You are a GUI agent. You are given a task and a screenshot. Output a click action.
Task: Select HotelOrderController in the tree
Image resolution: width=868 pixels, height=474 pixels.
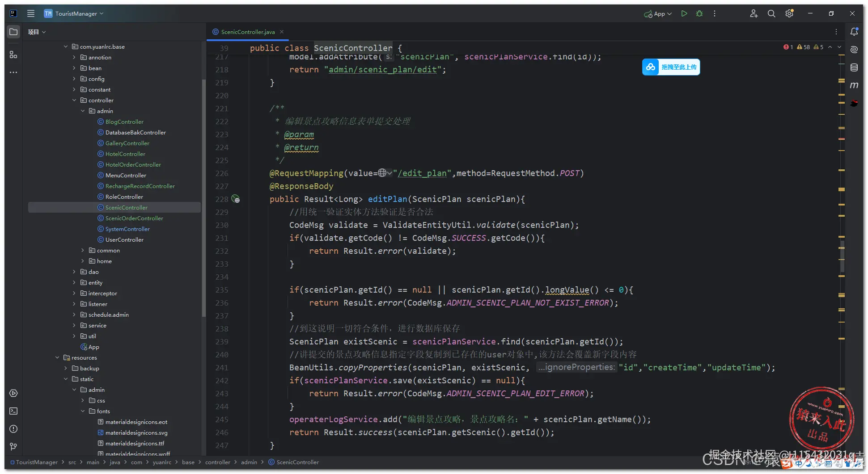pos(133,164)
